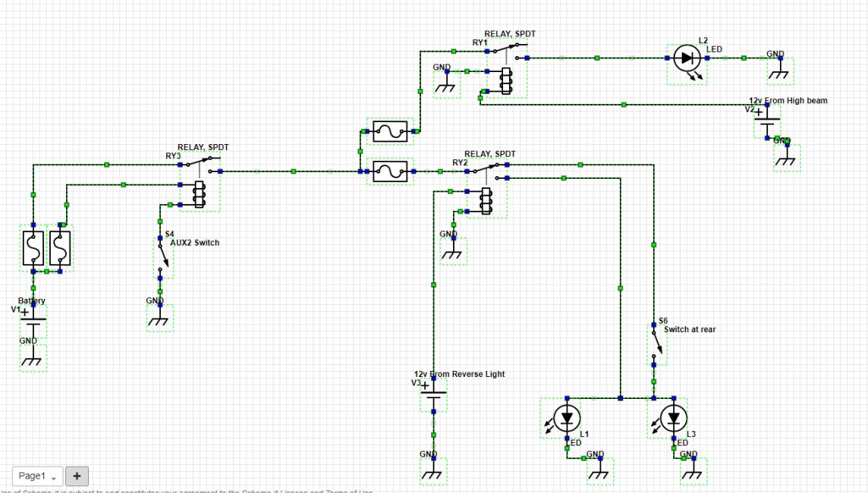Click the RELAY, SPDT label above RY3
Image resolution: width=868 pixels, height=493 pixels.
tap(203, 147)
